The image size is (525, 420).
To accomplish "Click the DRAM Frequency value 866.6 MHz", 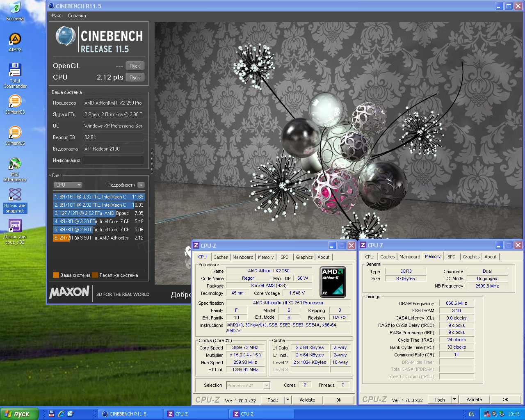I will (457, 303).
